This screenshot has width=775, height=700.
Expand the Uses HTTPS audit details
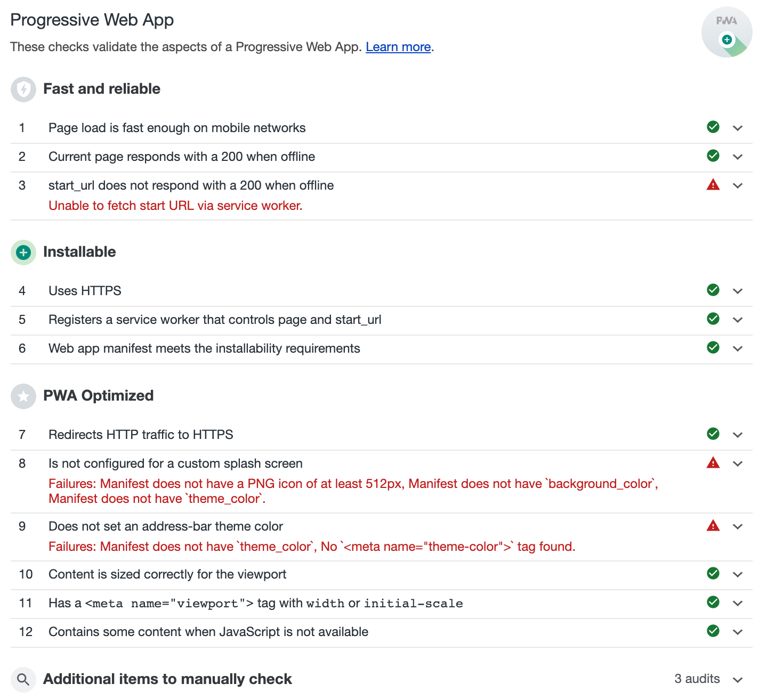[738, 291]
